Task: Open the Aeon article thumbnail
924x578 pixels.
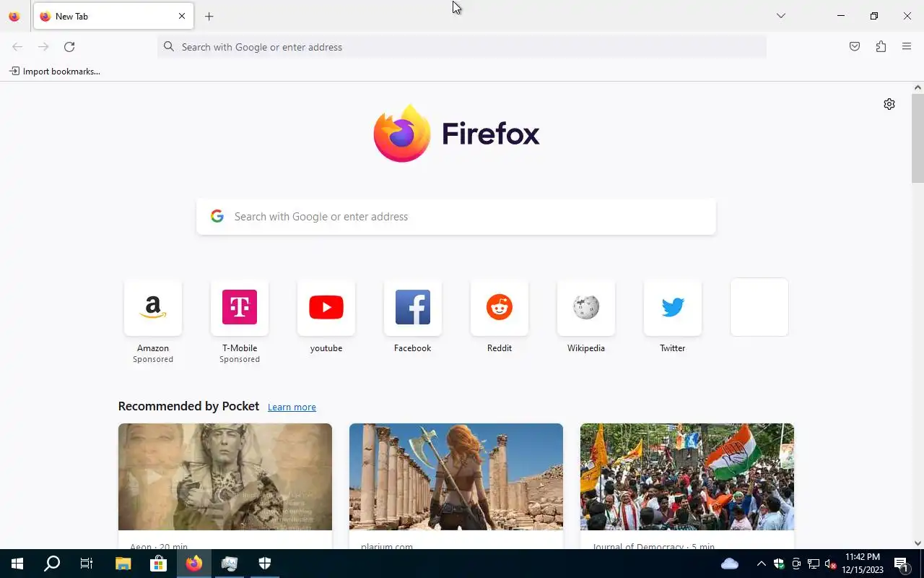Action: tap(225, 477)
